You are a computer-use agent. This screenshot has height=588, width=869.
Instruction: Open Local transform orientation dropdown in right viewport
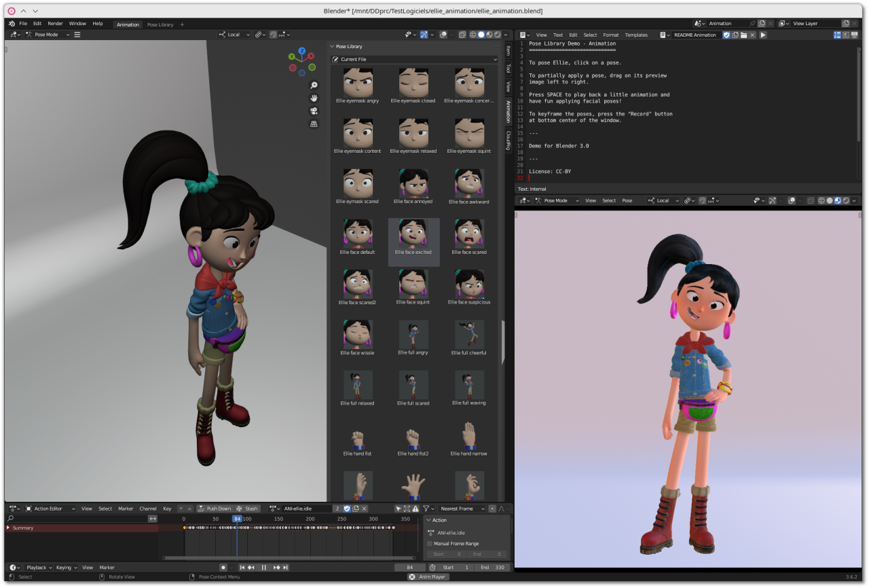[662, 200]
